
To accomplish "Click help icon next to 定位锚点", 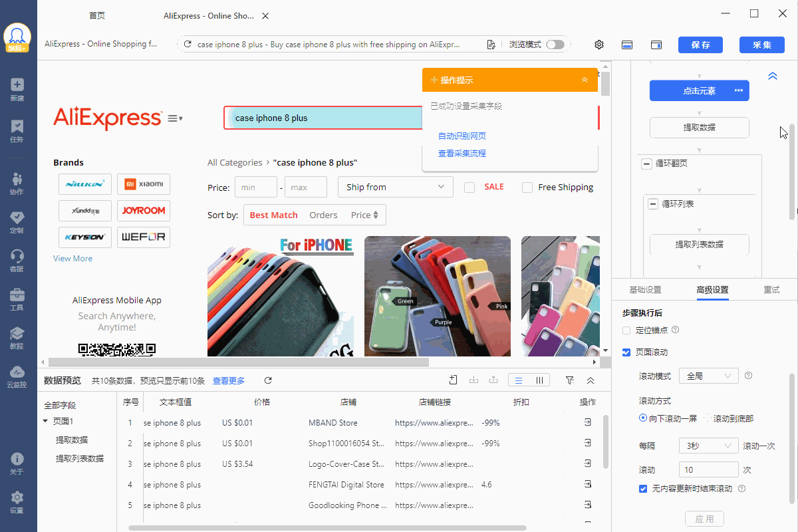I will (676, 330).
